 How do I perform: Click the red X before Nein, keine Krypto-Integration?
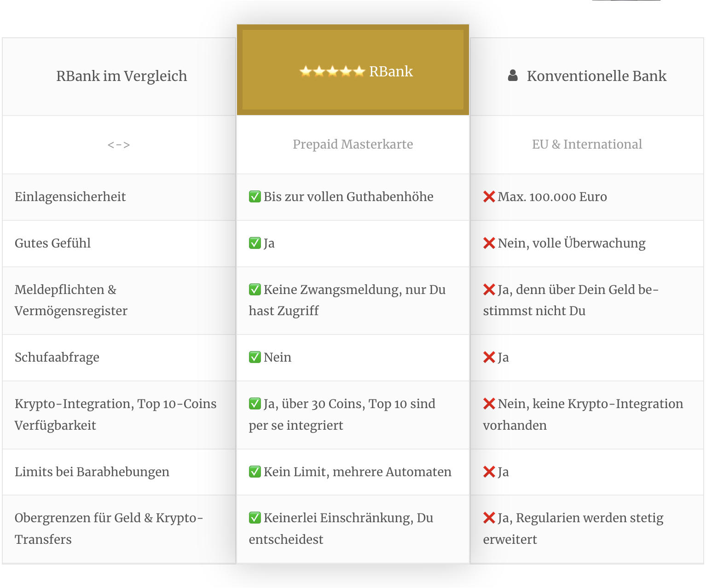[x=489, y=404]
